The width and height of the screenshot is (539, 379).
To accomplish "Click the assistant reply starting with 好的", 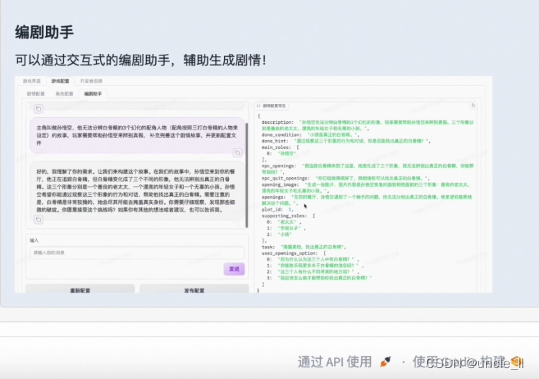I will [136, 190].
